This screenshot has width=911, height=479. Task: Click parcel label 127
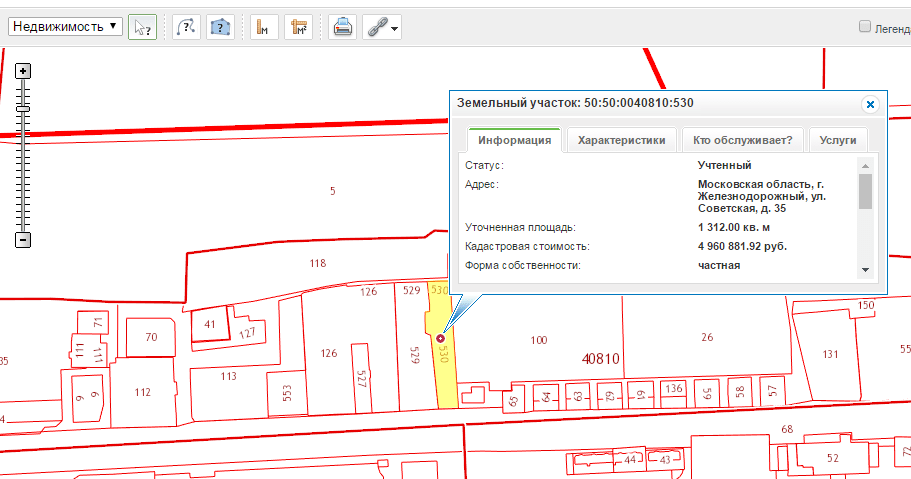(247, 334)
